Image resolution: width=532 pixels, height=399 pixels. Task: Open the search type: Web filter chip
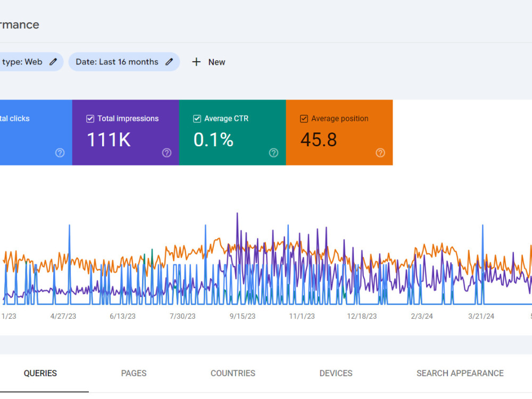(31, 62)
